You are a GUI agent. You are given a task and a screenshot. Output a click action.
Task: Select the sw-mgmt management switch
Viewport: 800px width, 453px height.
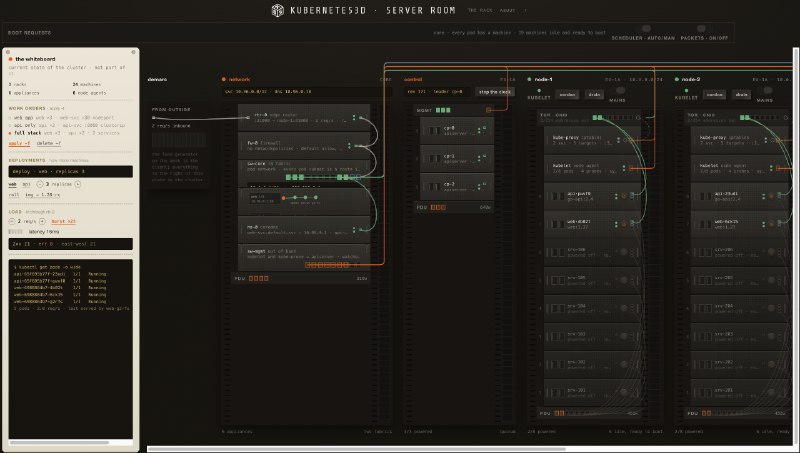(x=304, y=257)
